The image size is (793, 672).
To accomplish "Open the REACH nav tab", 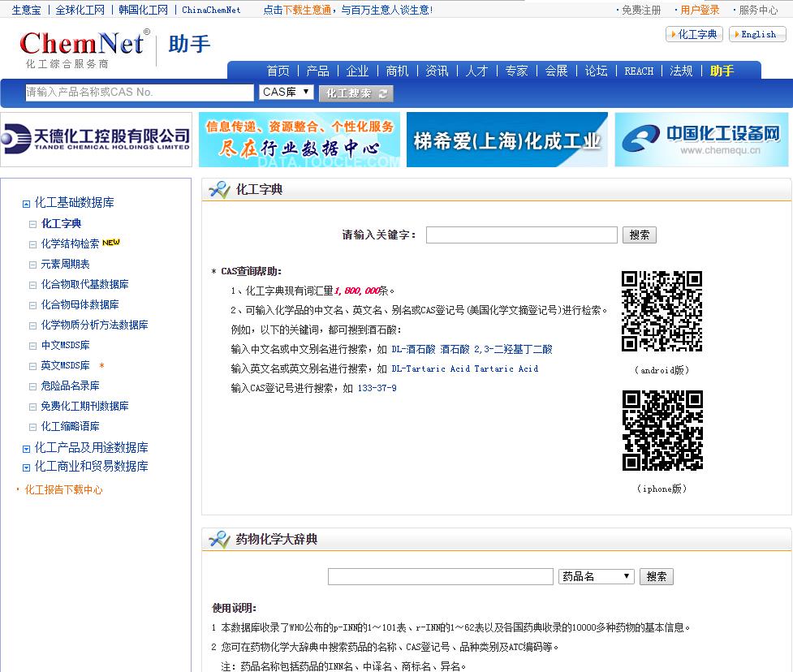I will click(x=639, y=71).
